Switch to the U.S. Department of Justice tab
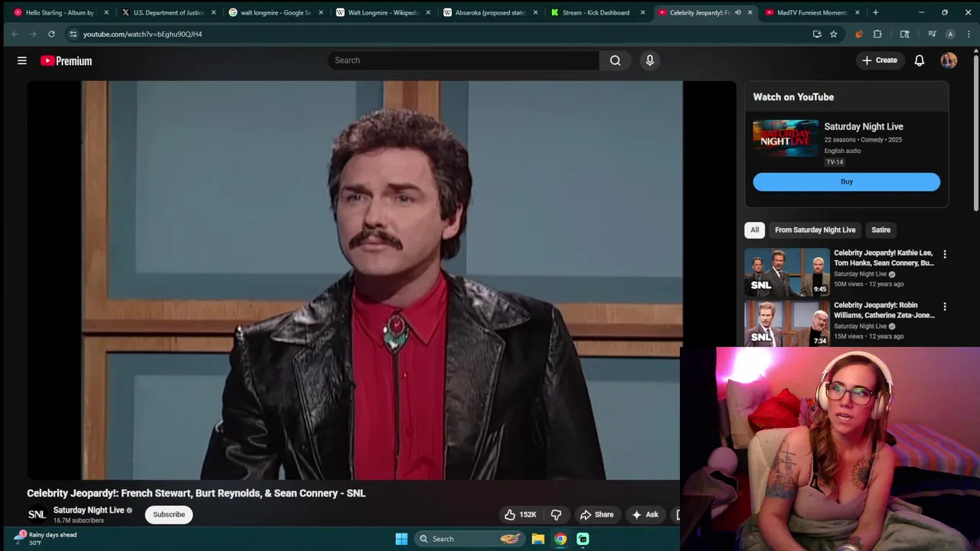 tap(167, 12)
